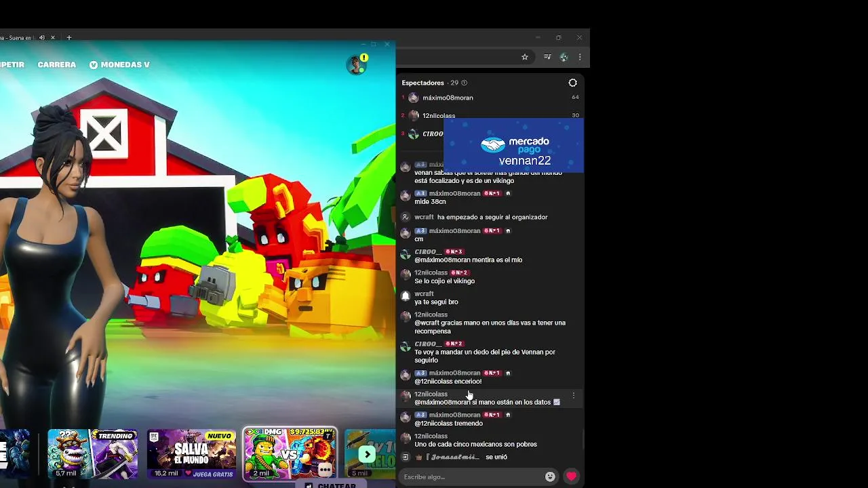Click the follower person icon beside wcraft
This screenshot has width=868, height=488.
pos(406,217)
